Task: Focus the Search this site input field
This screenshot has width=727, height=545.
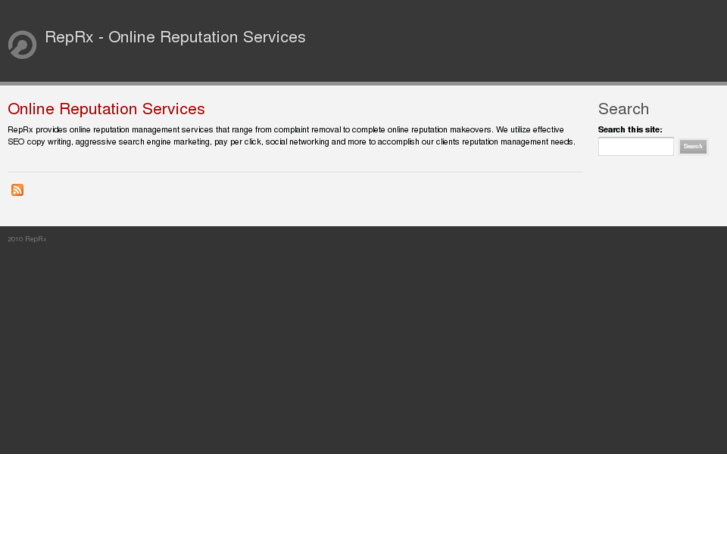Action: pyautogui.click(x=636, y=147)
